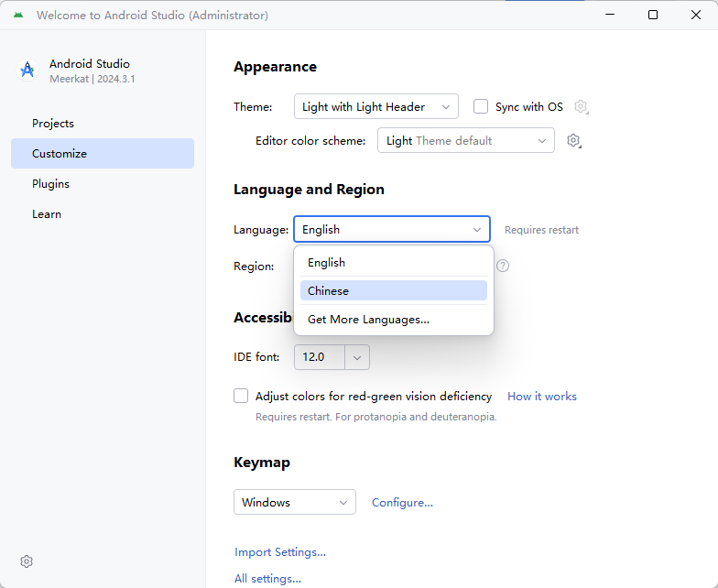The height and width of the screenshot is (588, 718).
Task: Enable the Sync with OS checkbox
Action: click(x=481, y=106)
